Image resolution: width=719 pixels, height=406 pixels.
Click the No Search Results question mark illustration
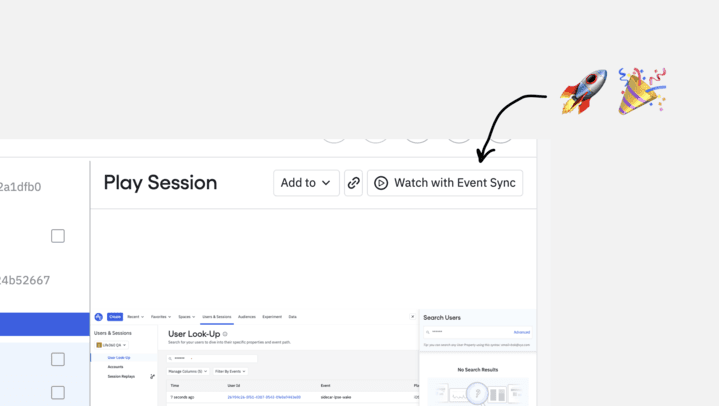pos(478,392)
